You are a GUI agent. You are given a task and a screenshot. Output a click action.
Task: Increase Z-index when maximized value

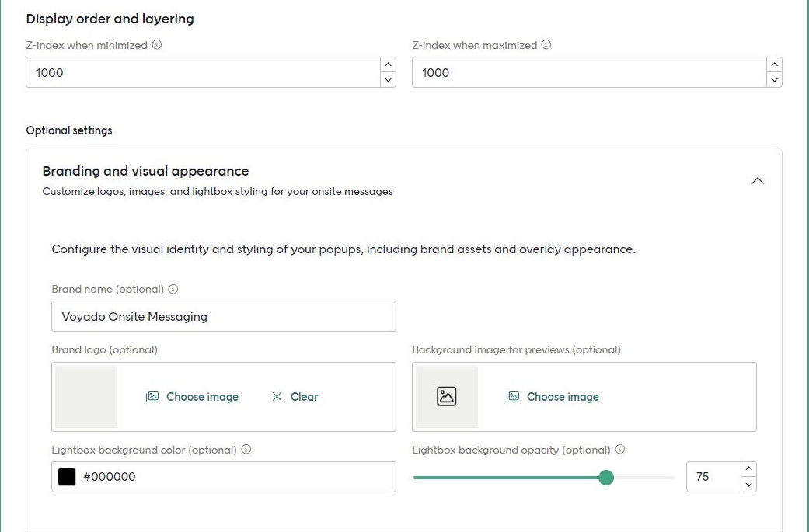tap(774, 64)
